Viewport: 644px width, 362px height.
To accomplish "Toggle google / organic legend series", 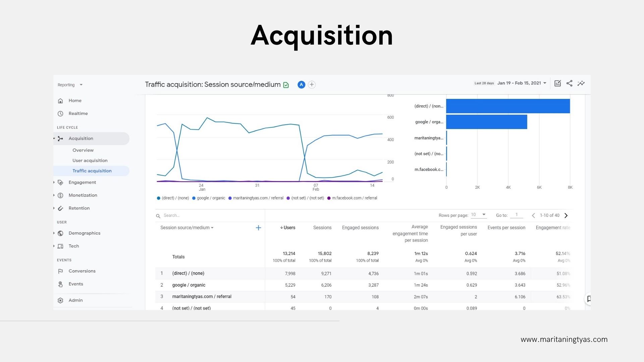I will [x=209, y=198].
